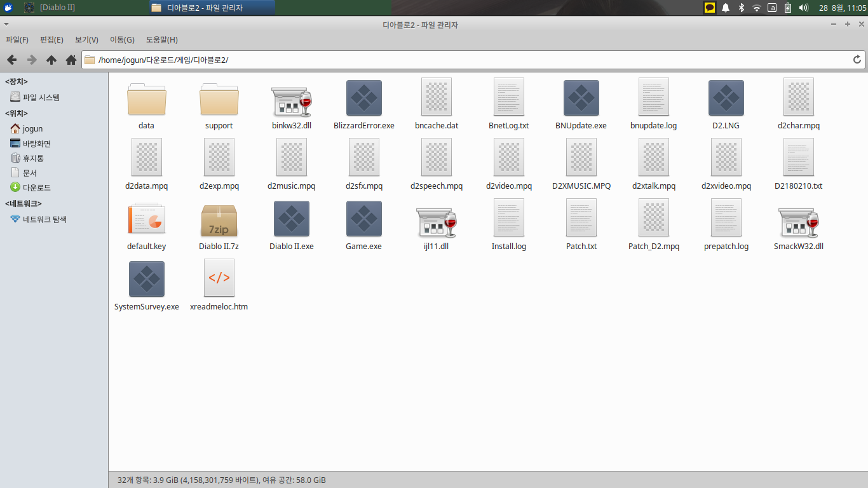
Task: Click the path address bar
Action: click(x=473, y=60)
